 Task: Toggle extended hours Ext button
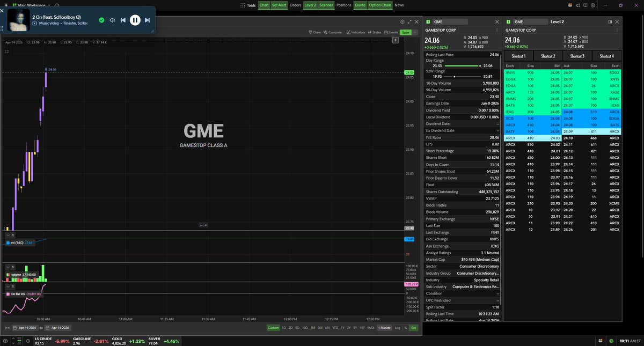point(413,328)
